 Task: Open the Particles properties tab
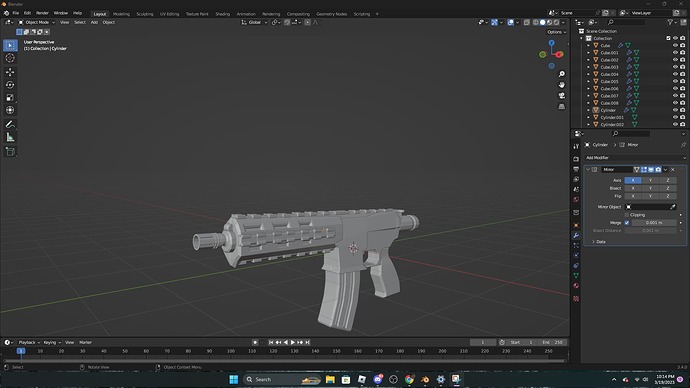click(x=576, y=245)
